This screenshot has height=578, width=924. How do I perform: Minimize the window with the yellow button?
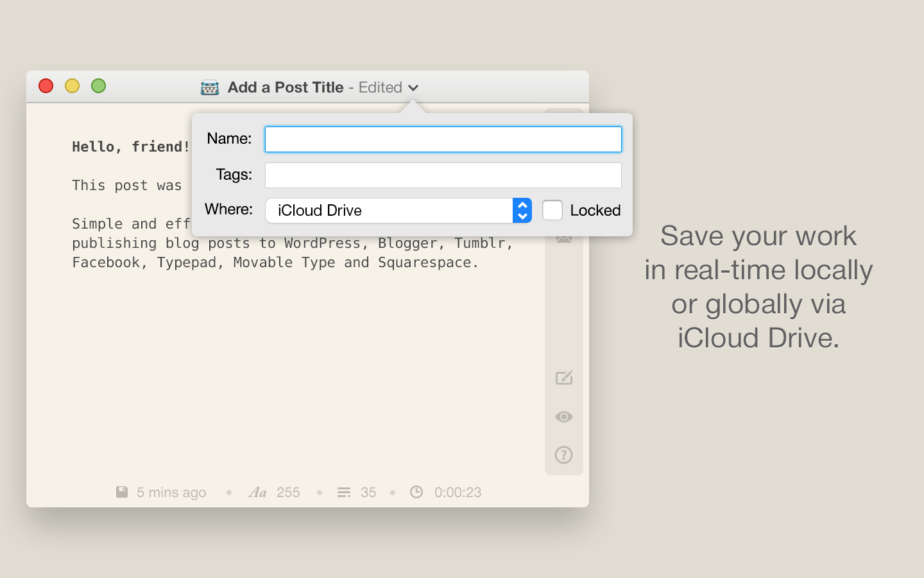click(x=73, y=86)
